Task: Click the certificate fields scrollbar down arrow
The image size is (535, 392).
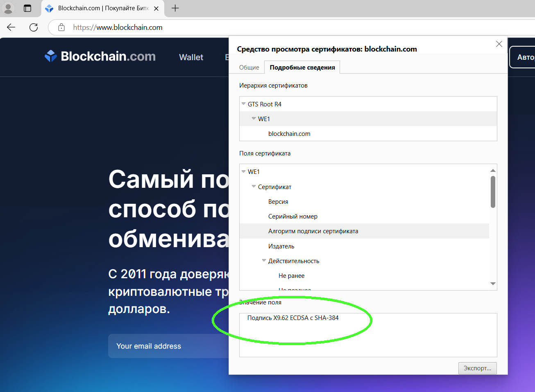Action: tap(493, 284)
